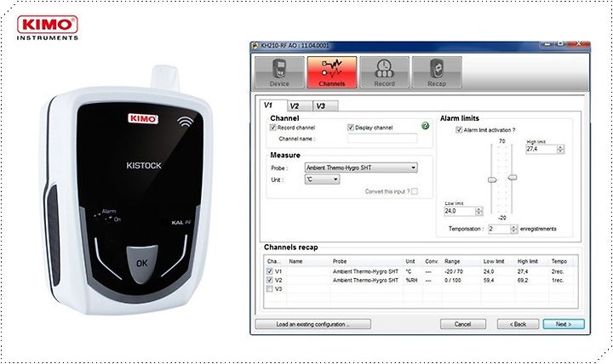Viewport: 613px width, 364px height.
Task: Click the KIMO Instruments logo
Action: point(48,28)
